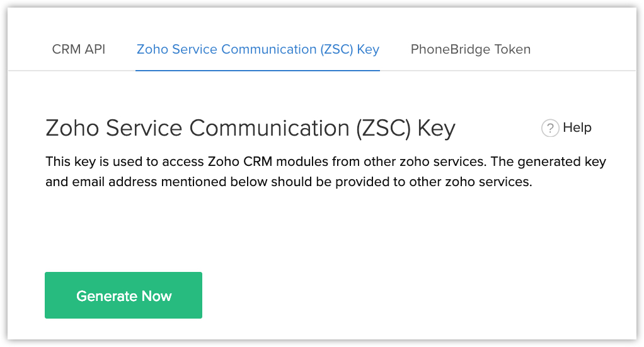Click the word 'Key' ending the heading

click(436, 128)
